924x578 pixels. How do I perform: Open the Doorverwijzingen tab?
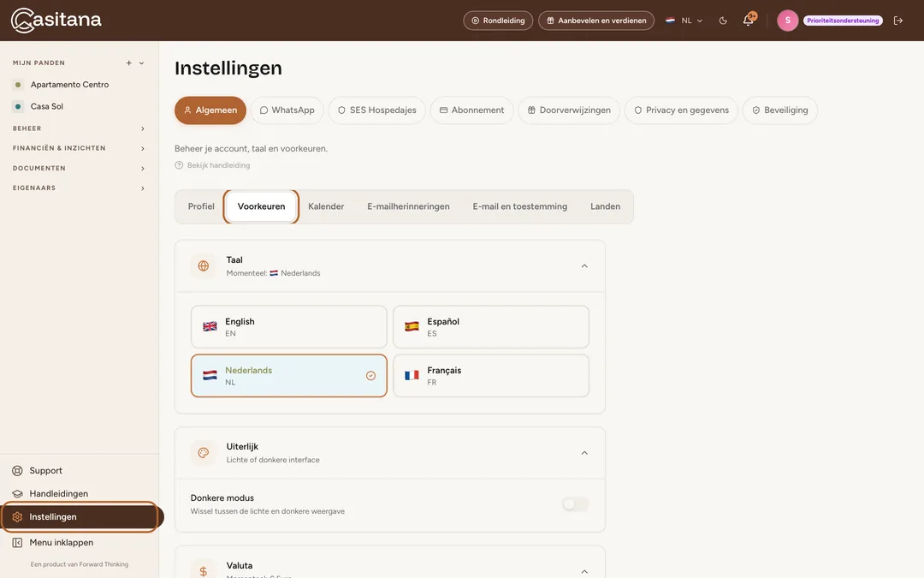tap(569, 110)
